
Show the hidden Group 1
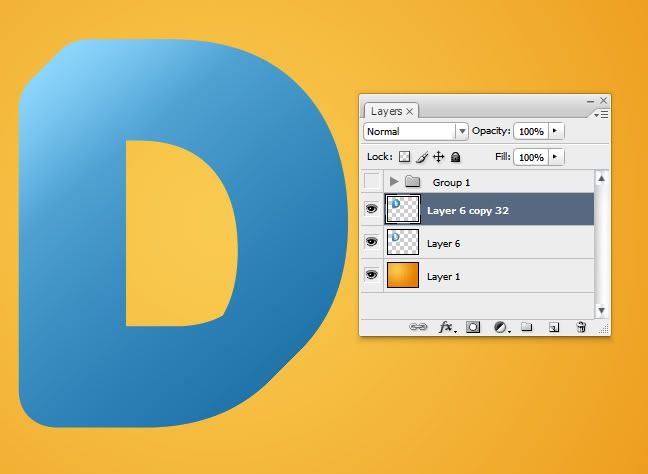[x=371, y=181]
